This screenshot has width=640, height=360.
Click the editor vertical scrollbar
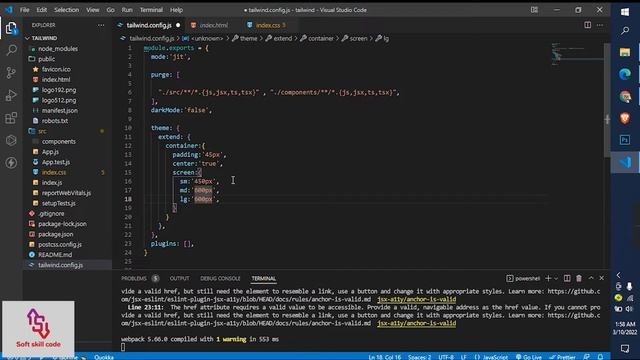607,99
